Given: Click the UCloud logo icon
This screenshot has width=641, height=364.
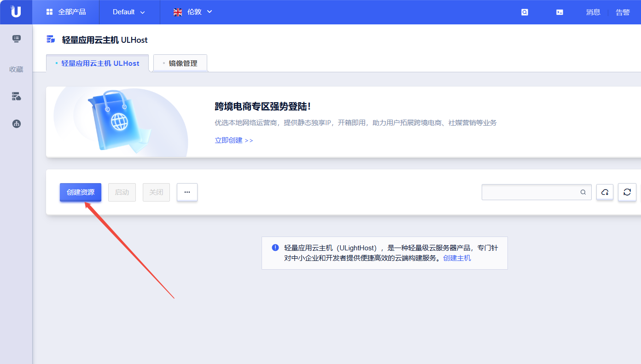Looking at the screenshot, I should coord(16,12).
